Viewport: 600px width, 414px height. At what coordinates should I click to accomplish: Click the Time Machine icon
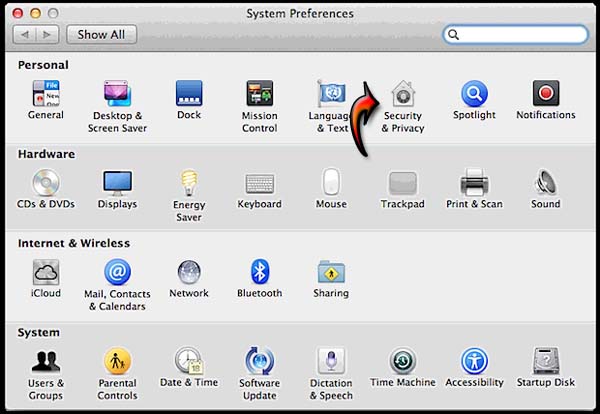[403, 362]
